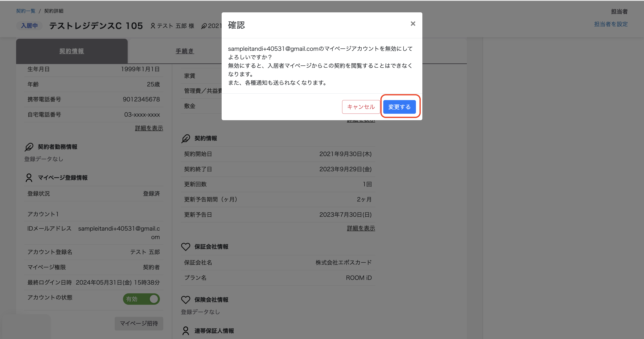Click the 更新予告日 value 2023年7月30日(日)
Screen dimensions: 644x339
345,215
